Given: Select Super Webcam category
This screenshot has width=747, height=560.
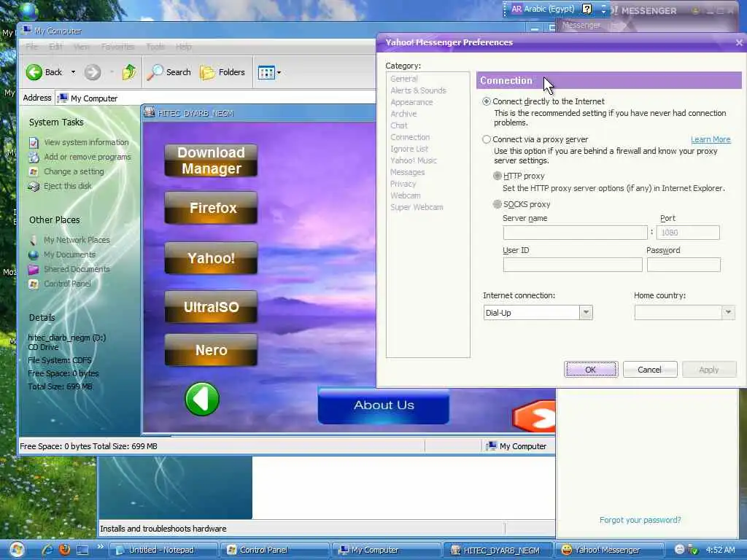Looking at the screenshot, I should [417, 207].
